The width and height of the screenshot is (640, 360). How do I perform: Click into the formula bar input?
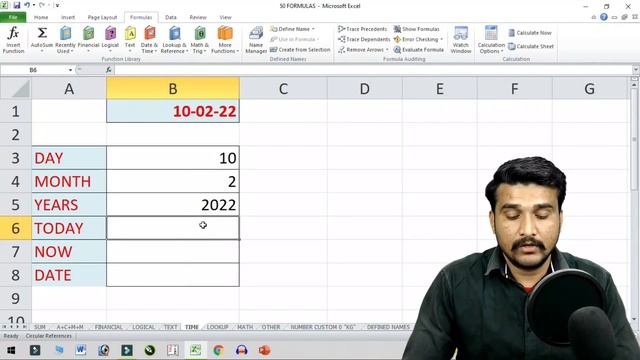tap(372, 70)
